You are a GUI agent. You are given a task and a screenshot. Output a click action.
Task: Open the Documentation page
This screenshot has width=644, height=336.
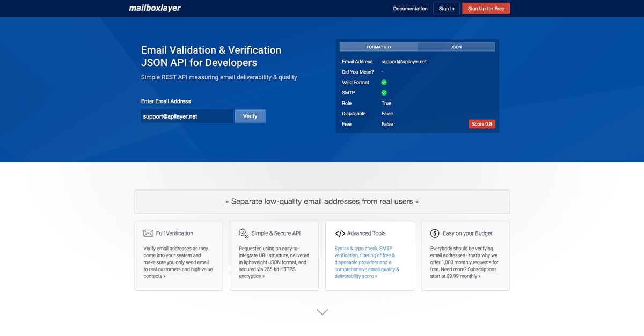[x=410, y=8]
